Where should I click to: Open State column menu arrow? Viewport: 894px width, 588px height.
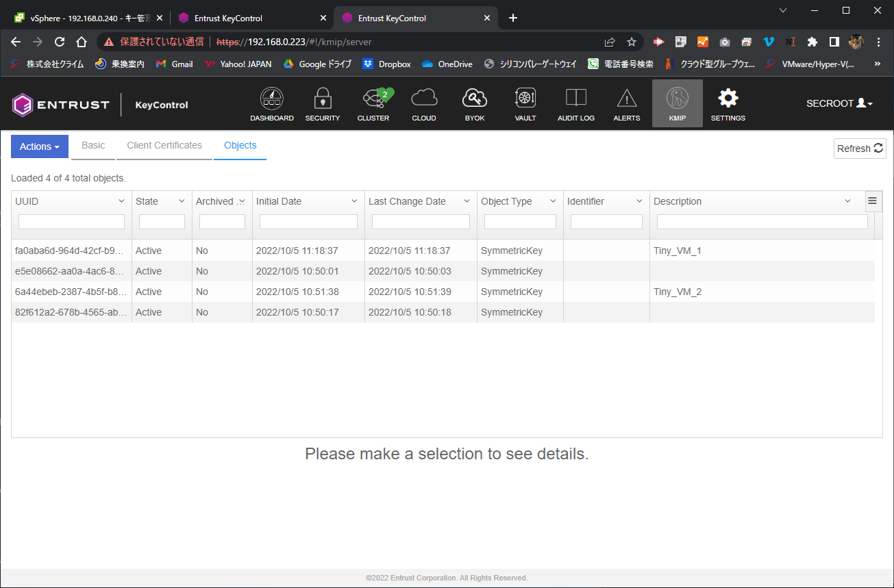tap(182, 201)
